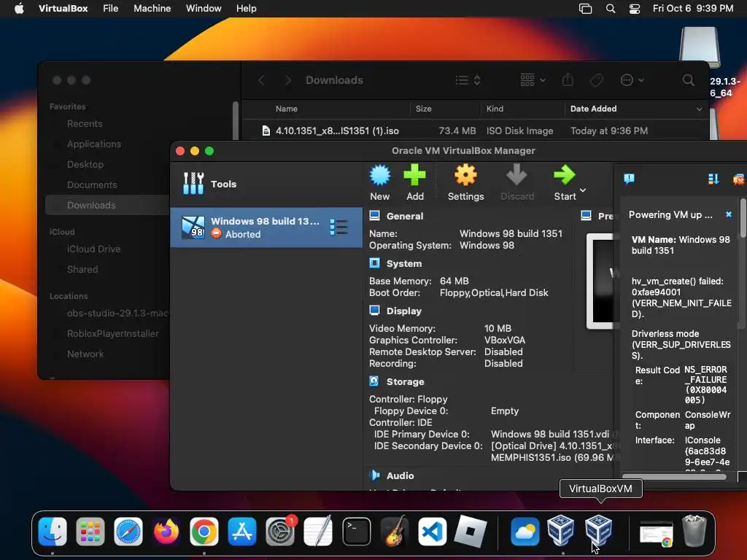Click Finder Share button
Viewport: 747px width, 560px height.
pos(568,79)
